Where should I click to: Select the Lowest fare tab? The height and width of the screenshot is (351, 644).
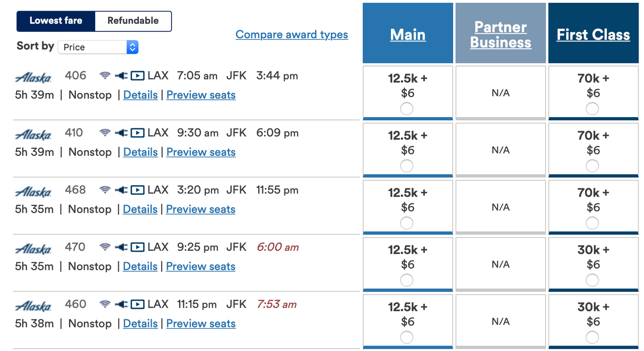[x=56, y=21]
